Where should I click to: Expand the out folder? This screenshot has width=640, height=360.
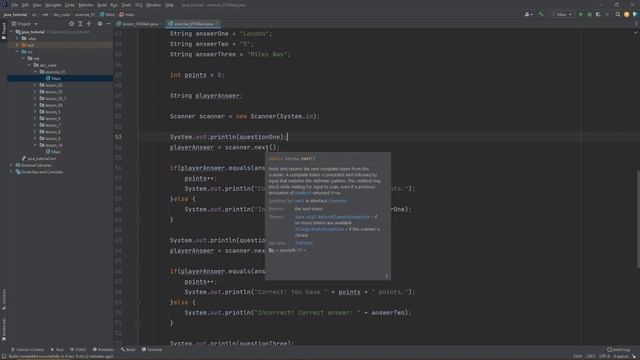(x=18, y=45)
